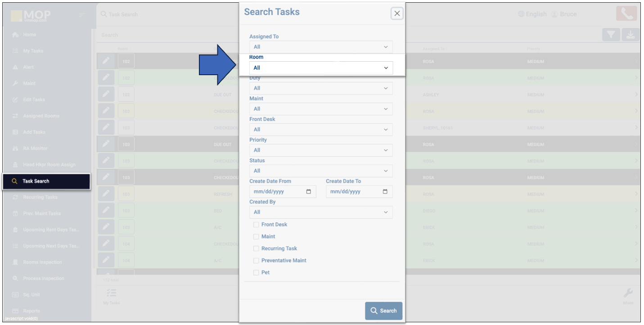Open calendar picker for Create Date To

[385, 191]
